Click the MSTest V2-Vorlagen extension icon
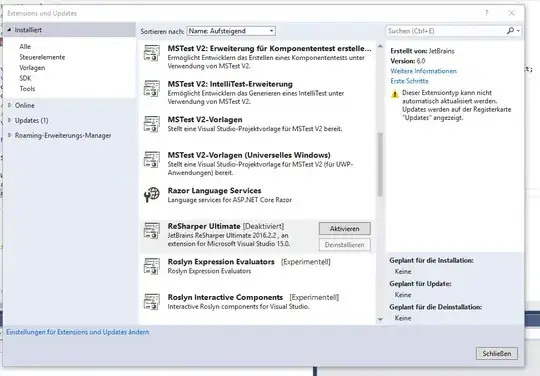The height and width of the screenshot is (376, 540). pyautogui.click(x=152, y=124)
